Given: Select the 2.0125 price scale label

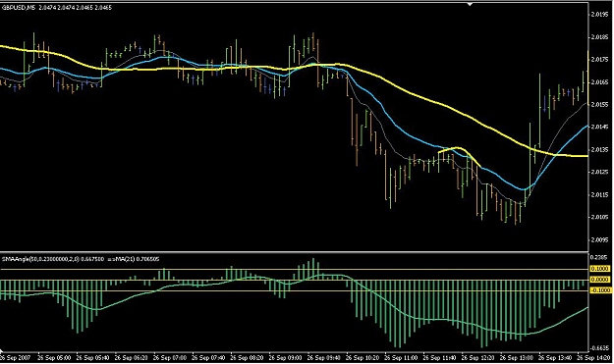Looking at the screenshot, I should pos(599,172).
